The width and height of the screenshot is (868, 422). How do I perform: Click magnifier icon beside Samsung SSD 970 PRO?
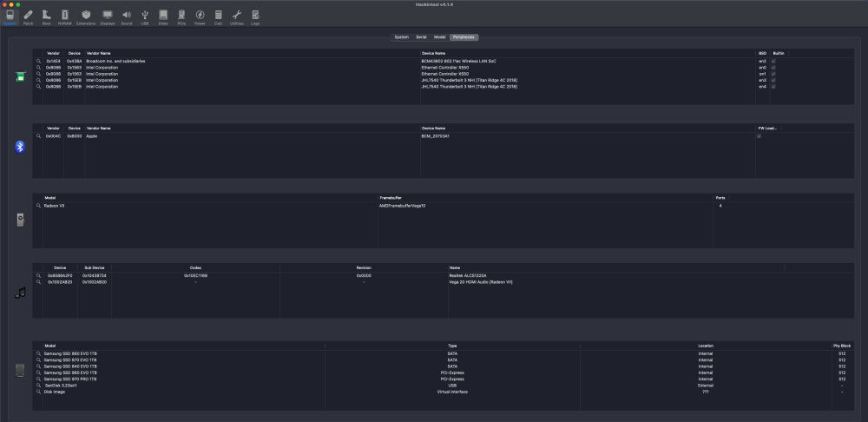(x=39, y=379)
